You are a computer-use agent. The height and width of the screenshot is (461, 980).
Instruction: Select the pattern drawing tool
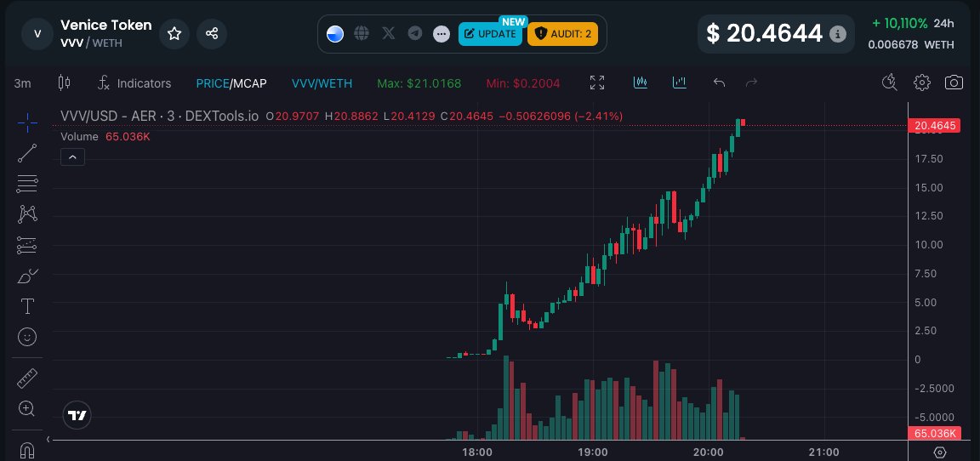click(x=27, y=214)
